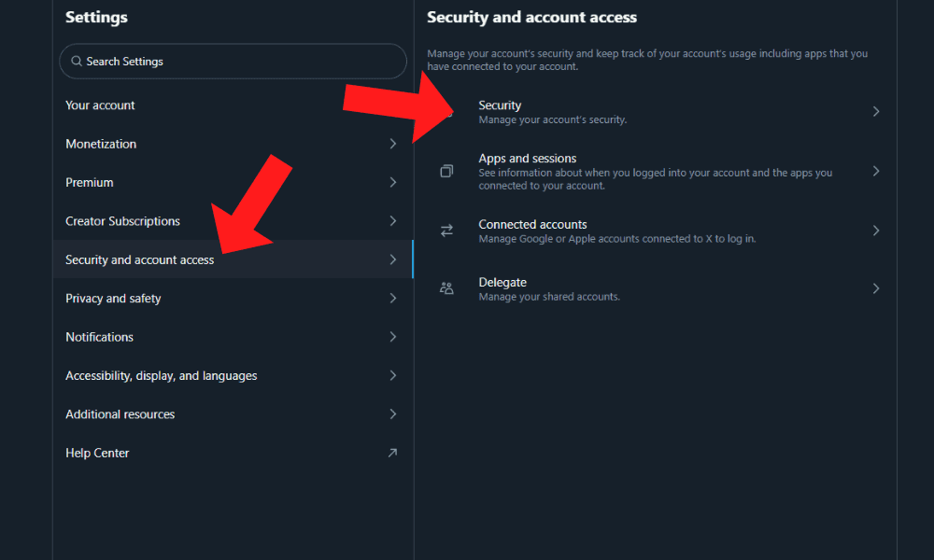Open Accessibility, display, and languages
Screen dimensions: 934x560
click(x=161, y=376)
